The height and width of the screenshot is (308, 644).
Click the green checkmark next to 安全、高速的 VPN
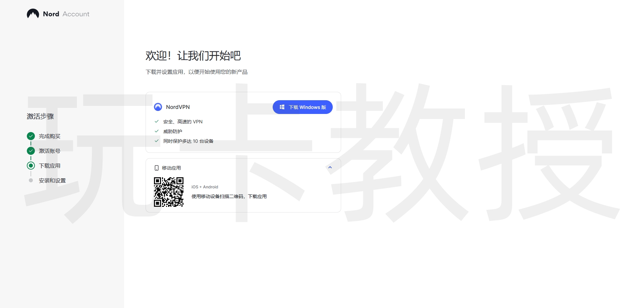[x=156, y=121]
